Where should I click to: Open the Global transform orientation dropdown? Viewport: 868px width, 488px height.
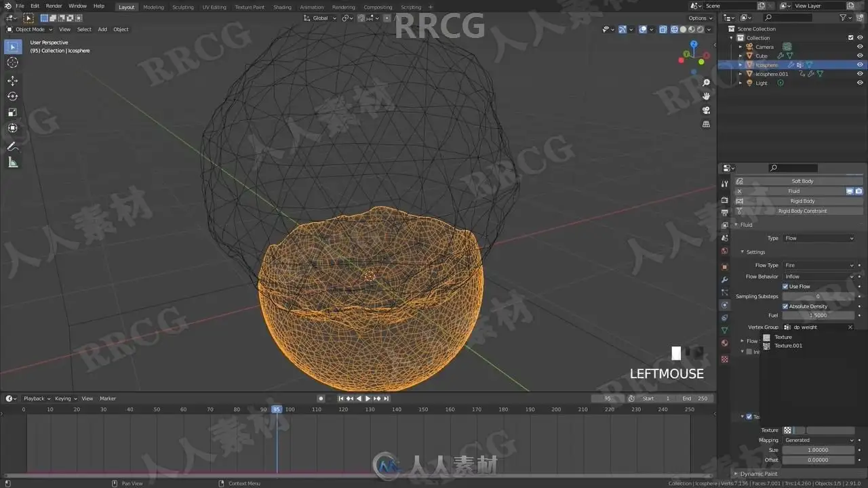[321, 18]
